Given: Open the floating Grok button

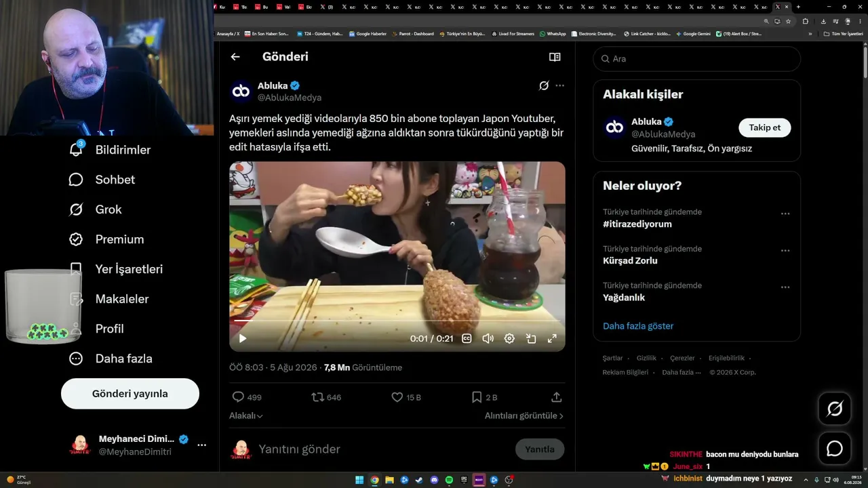Looking at the screenshot, I should tap(835, 409).
